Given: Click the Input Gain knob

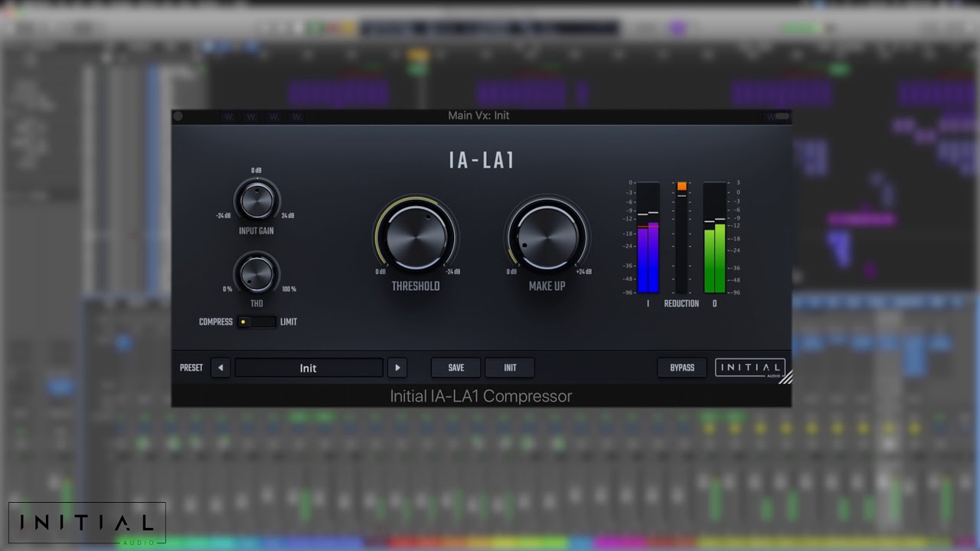Looking at the screenshot, I should 256,201.
